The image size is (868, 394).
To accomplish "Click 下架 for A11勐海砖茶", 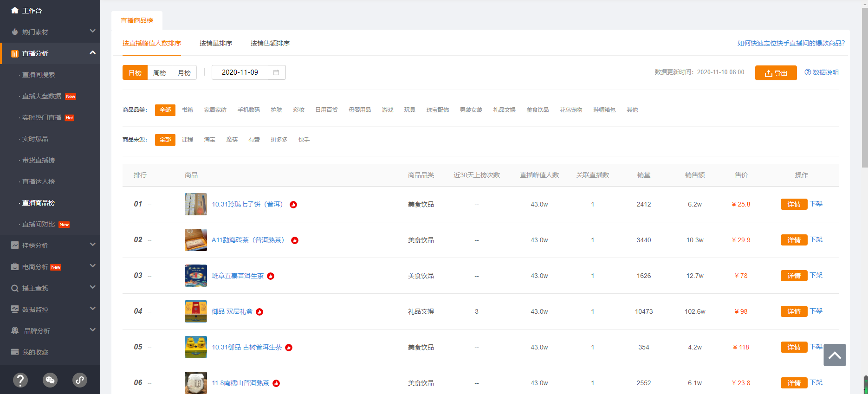I will [816, 239].
